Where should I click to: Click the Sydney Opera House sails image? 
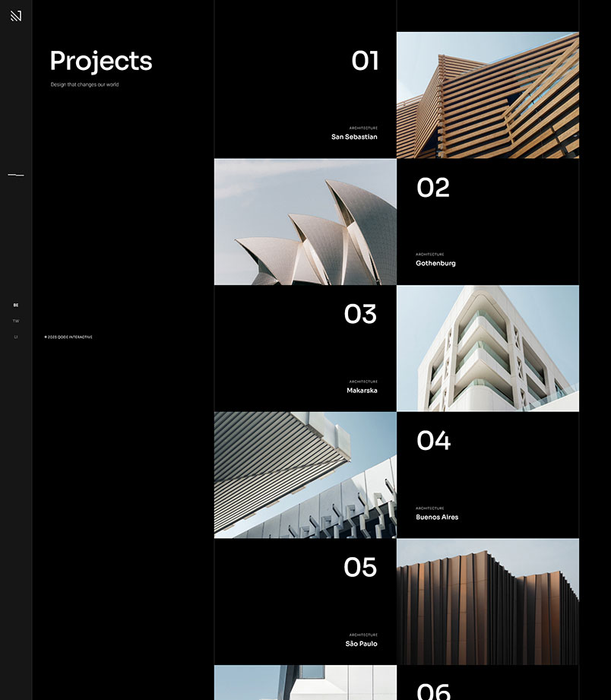[x=305, y=222]
